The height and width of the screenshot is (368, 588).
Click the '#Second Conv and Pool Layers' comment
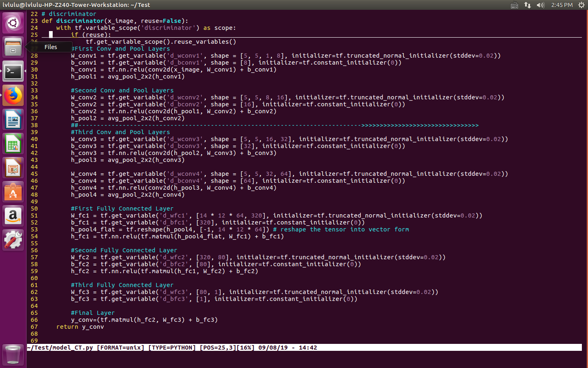tap(122, 90)
